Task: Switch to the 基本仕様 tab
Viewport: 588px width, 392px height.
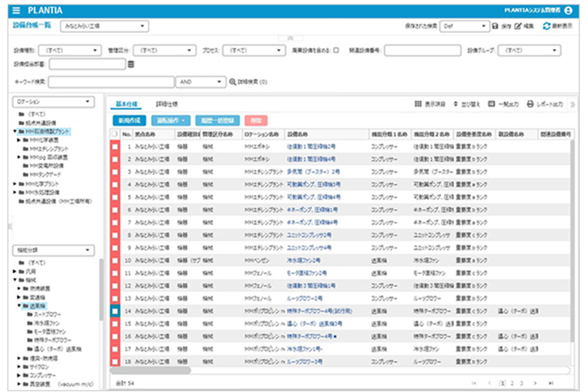Action: point(126,104)
